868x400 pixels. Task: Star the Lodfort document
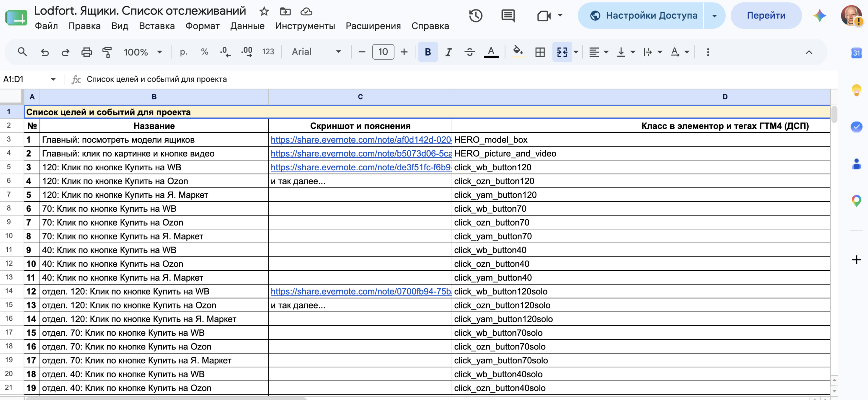pyautogui.click(x=264, y=12)
